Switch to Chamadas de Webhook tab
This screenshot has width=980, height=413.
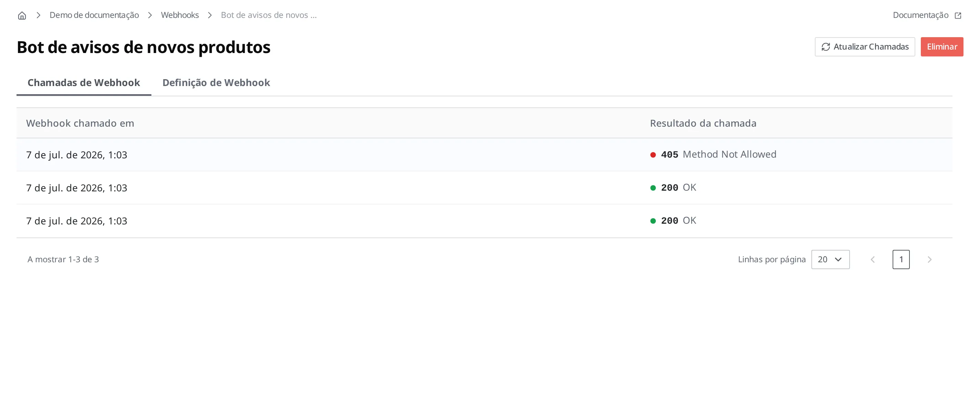pyautogui.click(x=84, y=83)
